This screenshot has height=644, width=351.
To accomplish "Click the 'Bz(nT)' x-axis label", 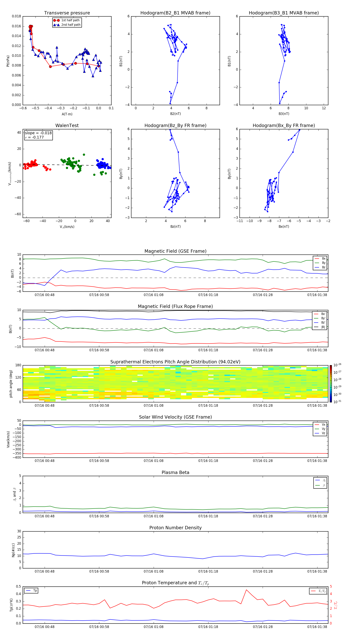I will (175, 227).
